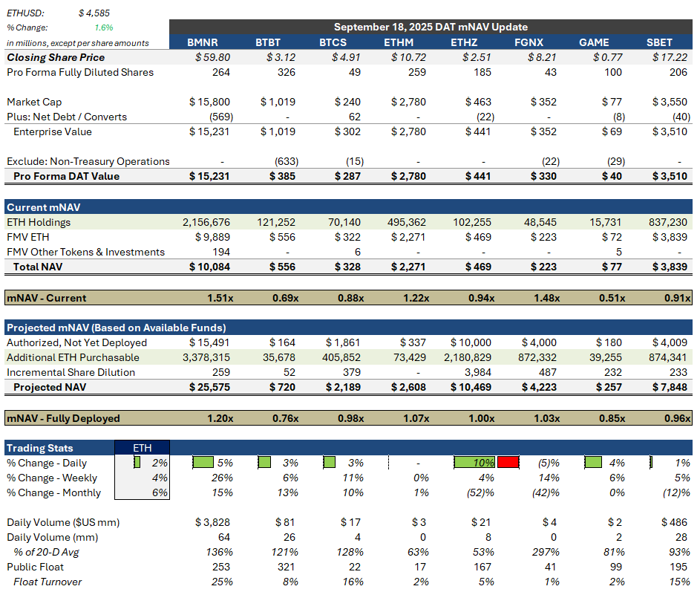
Task: Click the Enterprise Value row label
Action: (53, 131)
